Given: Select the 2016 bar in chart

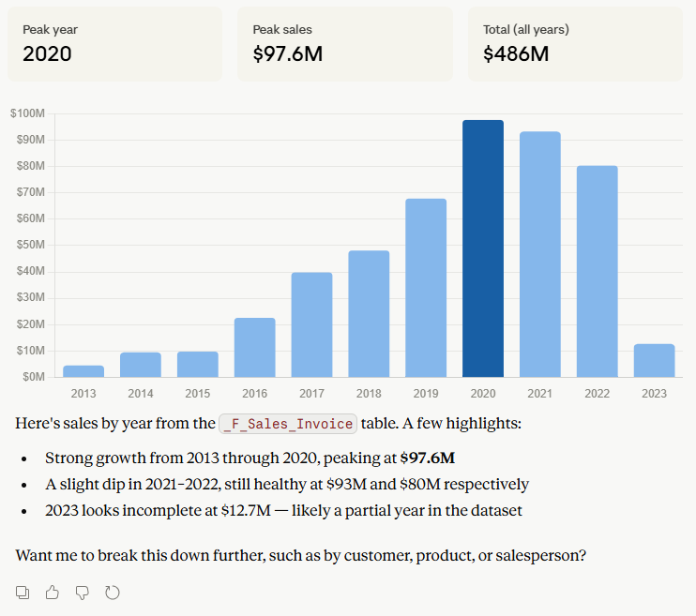Looking at the screenshot, I should tap(255, 348).
